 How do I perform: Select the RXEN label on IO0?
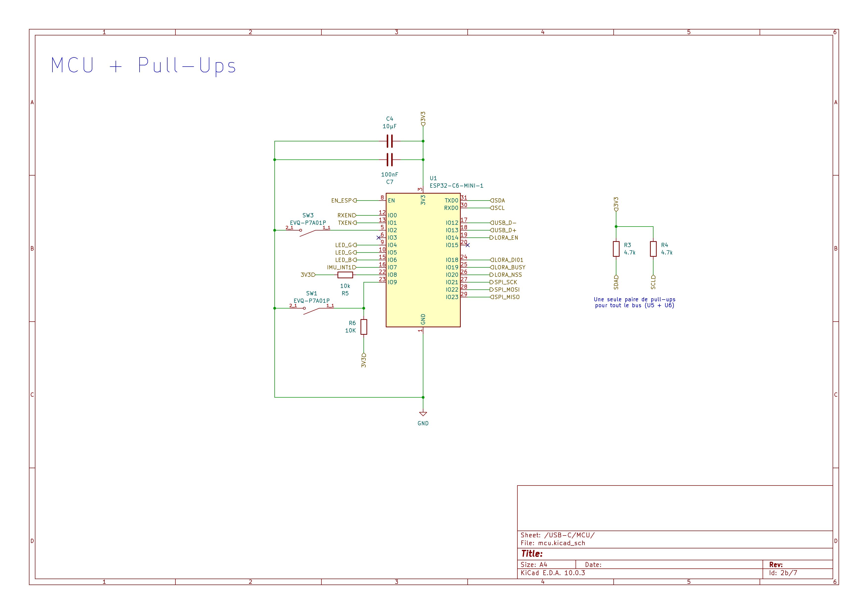347,215
